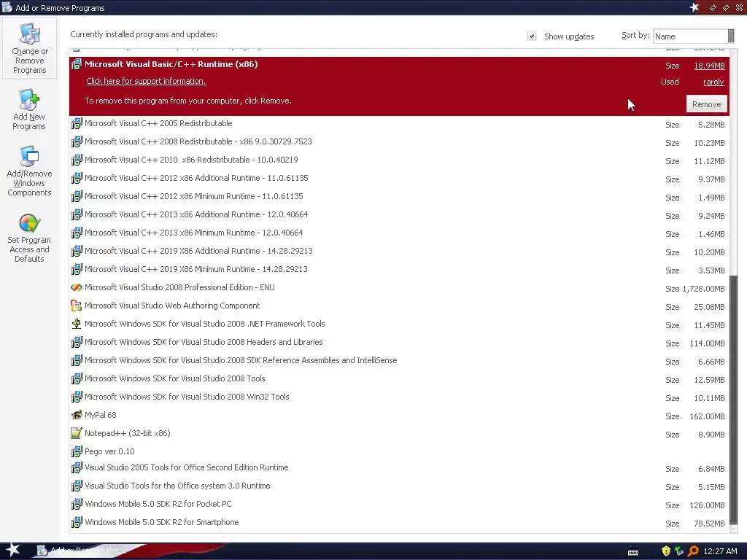The image size is (747, 560).
Task: Click Add or Remove Programs taskbar button
Action: coord(81,551)
